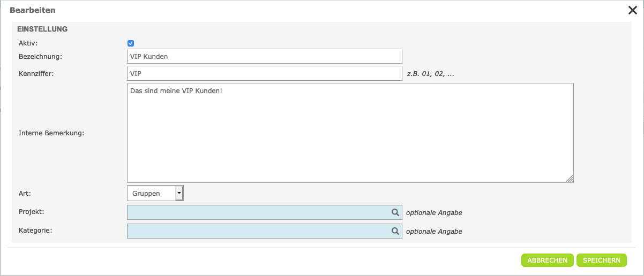Click the Bezeichnung field containing VIP Kunden

point(264,56)
